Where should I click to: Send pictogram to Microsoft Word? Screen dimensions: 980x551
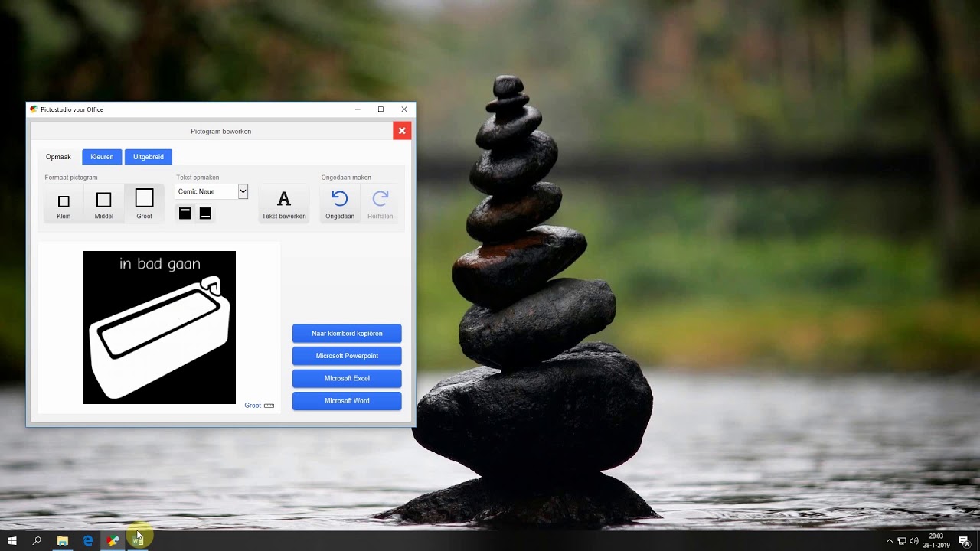pyautogui.click(x=347, y=401)
